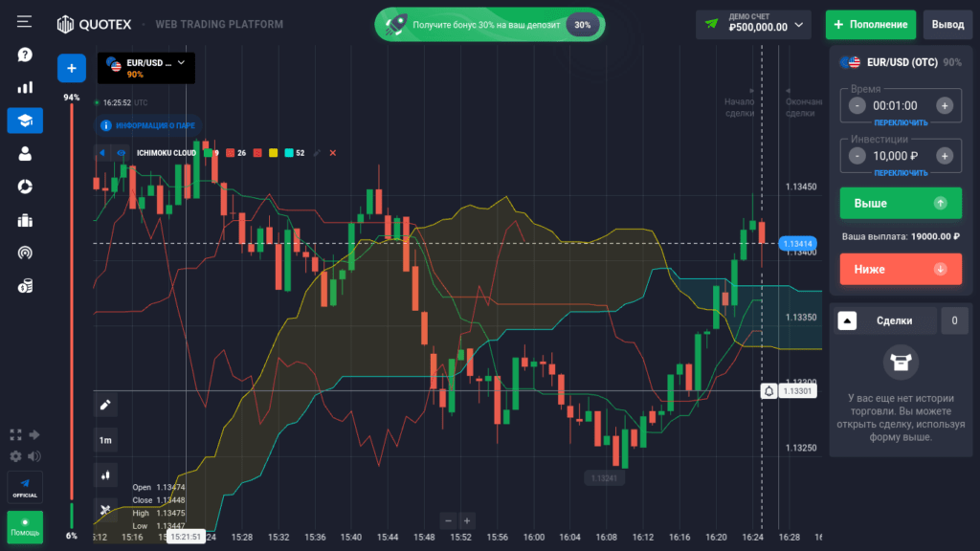Open the hamburger menu
The image size is (980, 551).
(x=25, y=22)
